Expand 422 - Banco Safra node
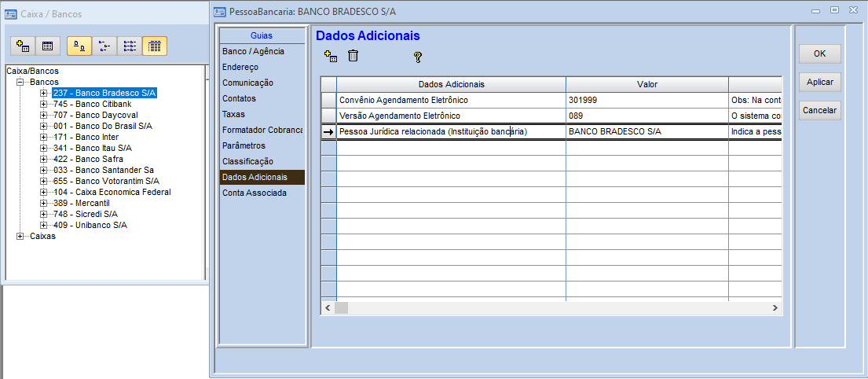Image resolution: width=868 pixels, height=379 pixels. coord(44,159)
